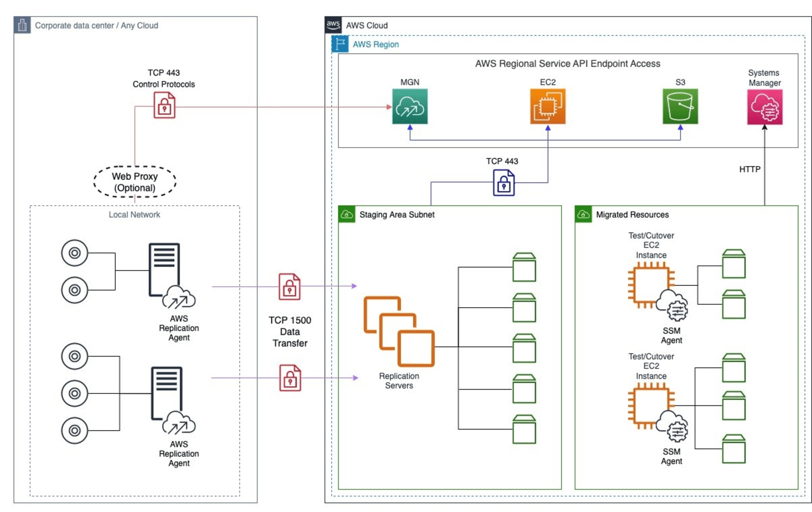Click the MGN service icon
This screenshot has height=512, width=812.
410,106
